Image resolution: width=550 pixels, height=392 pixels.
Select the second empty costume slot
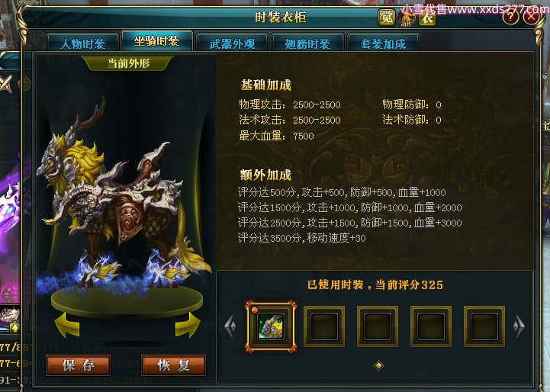click(378, 326)
